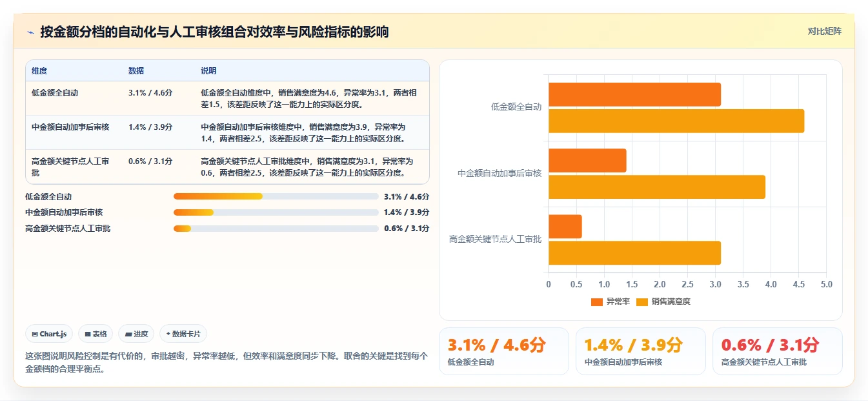Click table cell value 1.4% / 3.9分

click(x=150, y=127)
